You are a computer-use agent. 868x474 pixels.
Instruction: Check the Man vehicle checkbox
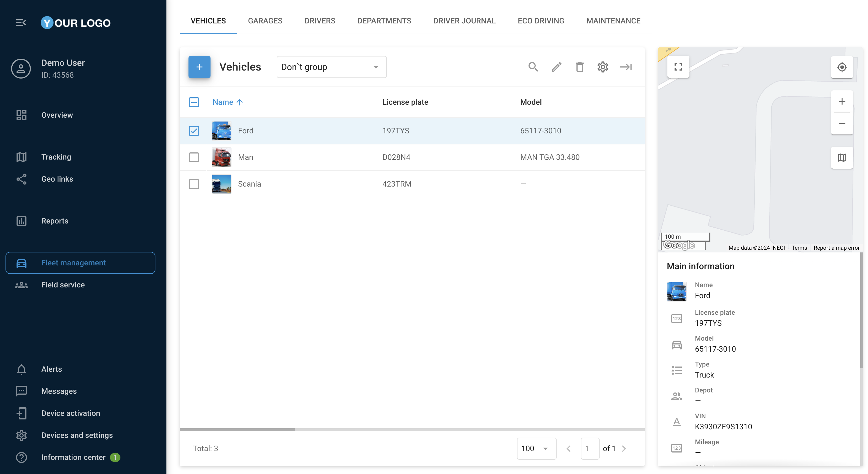point(194,157)
